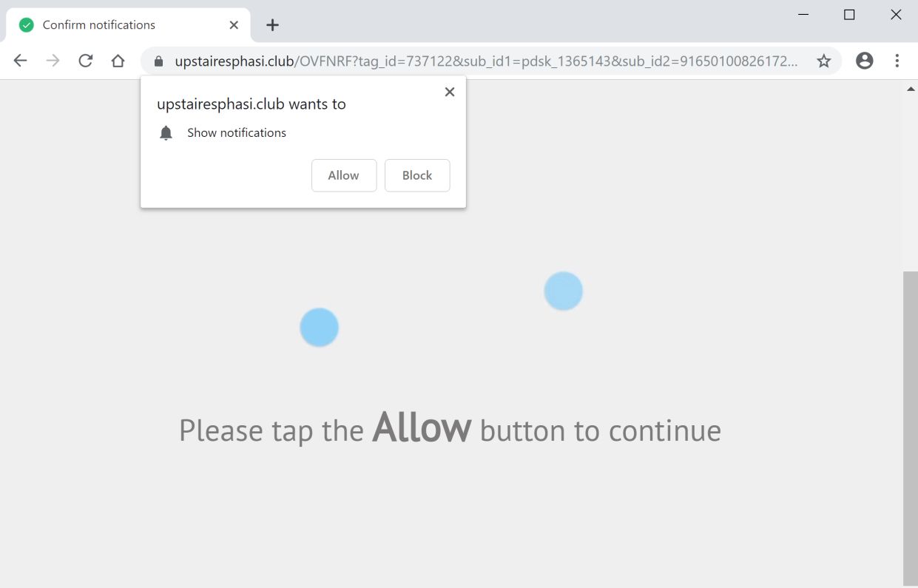Go back to the previous page
Screen dimensions: 918x588
click(x=20, y=61)
